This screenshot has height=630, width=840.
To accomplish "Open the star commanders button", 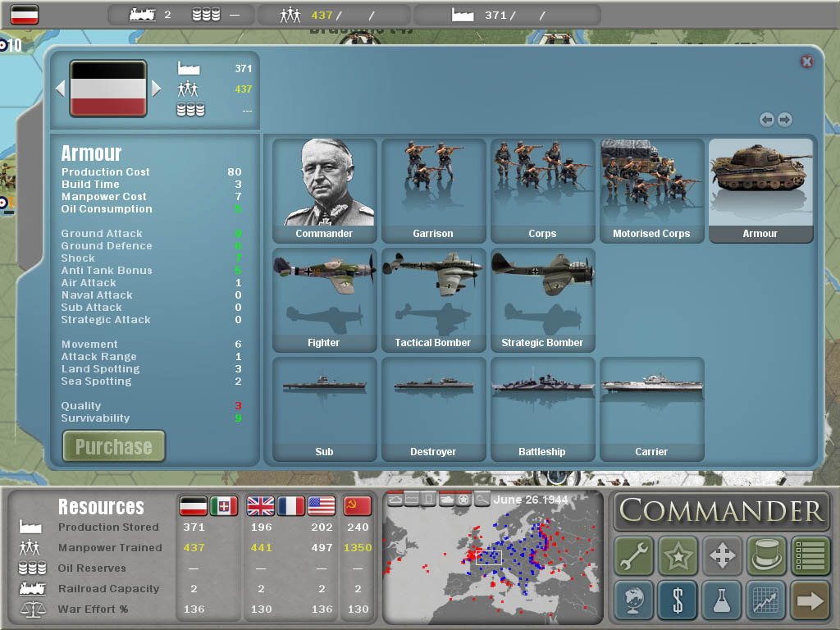I will pos(678,555).
